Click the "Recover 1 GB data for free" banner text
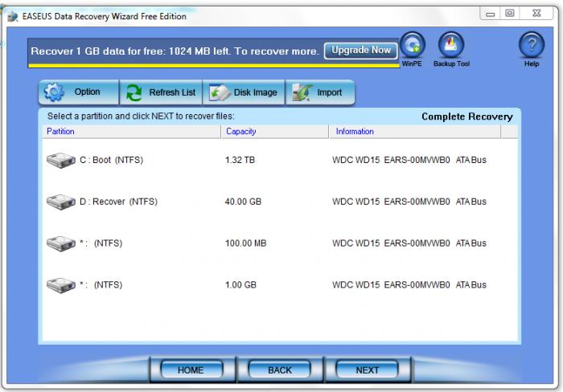The image size is (563, 392). click(x=175, y=51)
